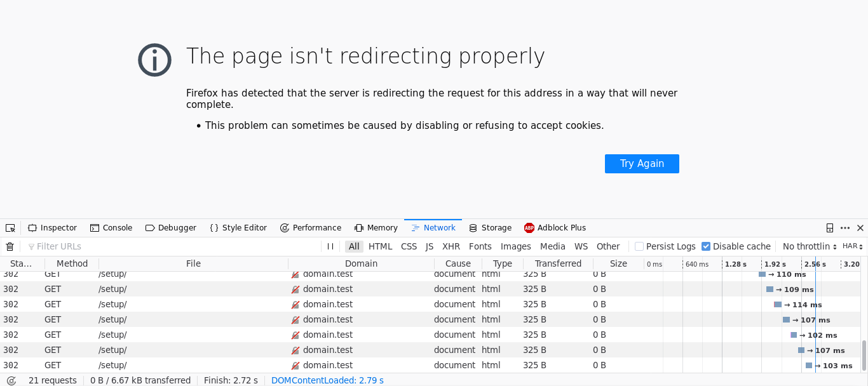Click the Inspector panel icon

[32, 227]
